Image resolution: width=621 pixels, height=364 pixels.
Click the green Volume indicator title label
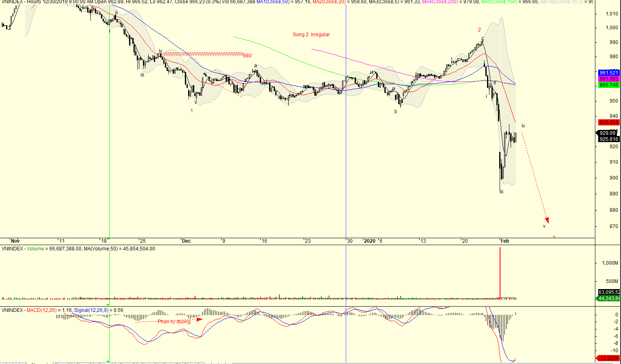click(x=35, y=249)
